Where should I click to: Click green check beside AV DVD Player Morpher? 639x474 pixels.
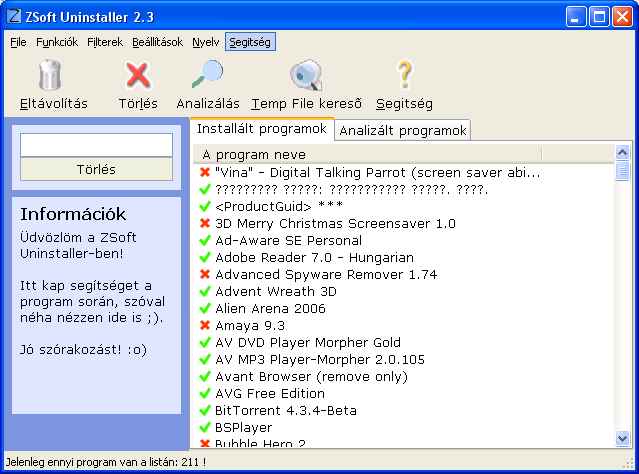click(205, 342)
